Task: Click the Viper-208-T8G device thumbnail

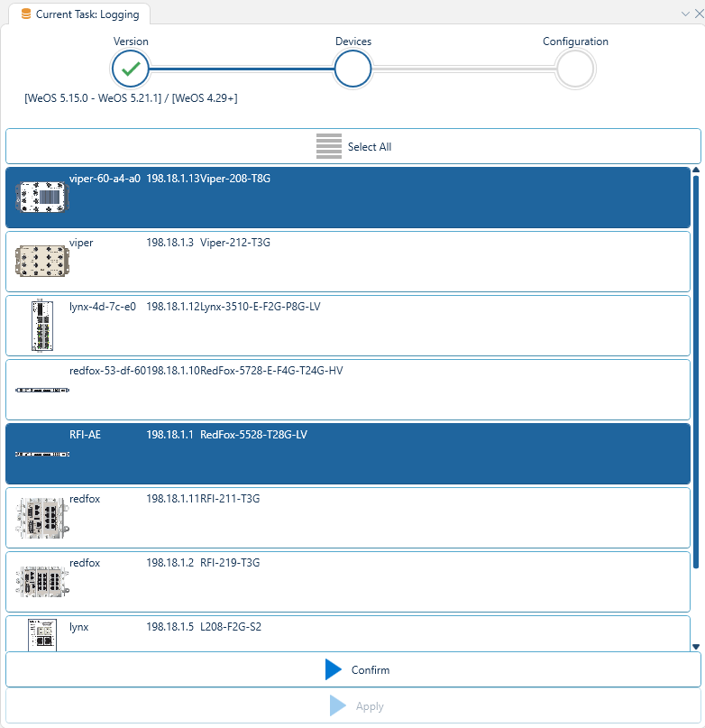Action: click(x=42, y=198)
